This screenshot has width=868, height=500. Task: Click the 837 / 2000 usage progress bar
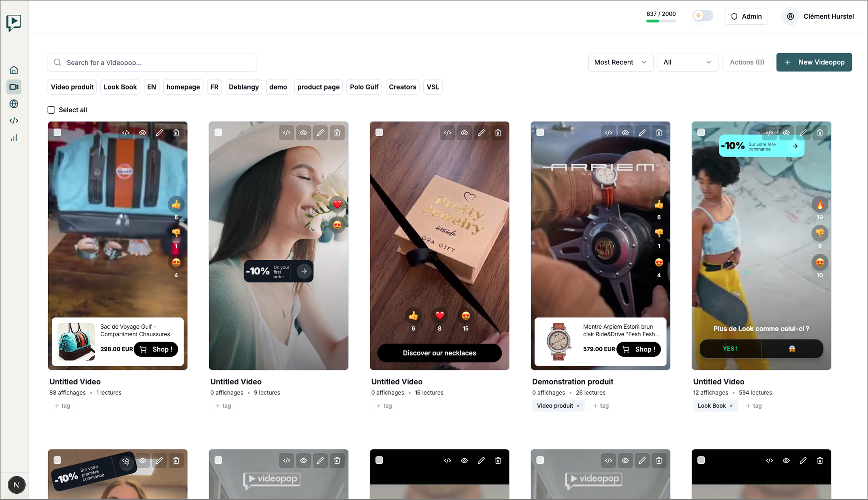coord(661,21)
